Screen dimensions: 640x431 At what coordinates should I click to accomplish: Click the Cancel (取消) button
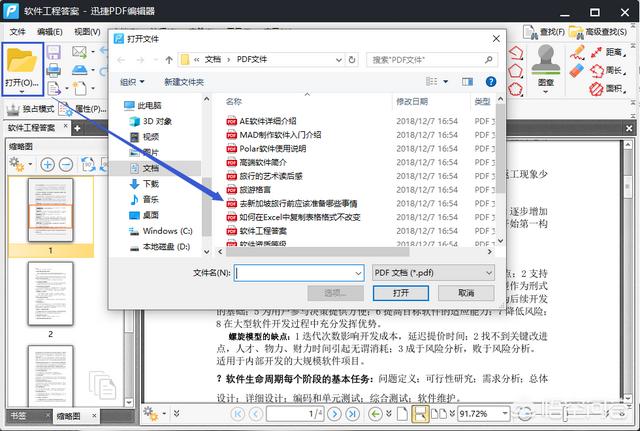[465, 293]
